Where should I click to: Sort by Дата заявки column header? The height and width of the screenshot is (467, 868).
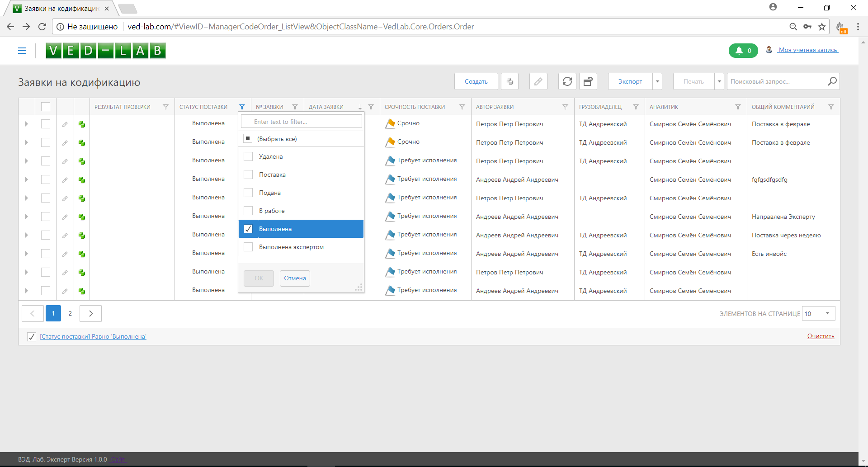tap(326, 107)
